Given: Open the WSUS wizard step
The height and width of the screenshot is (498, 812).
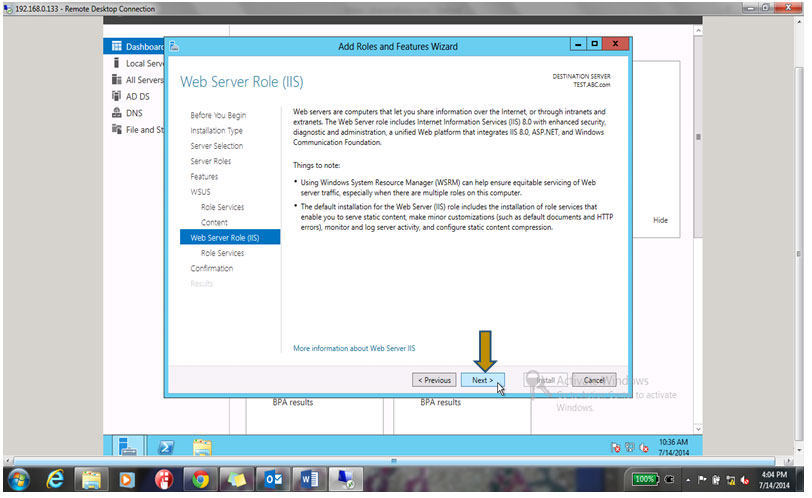Looking at the screenshot, I should (x=200, y=192).
